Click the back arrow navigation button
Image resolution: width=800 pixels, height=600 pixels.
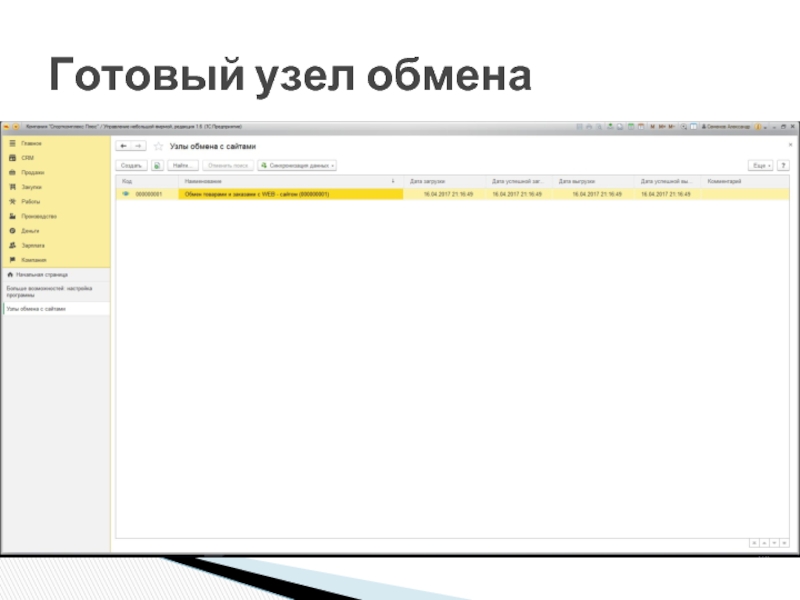coord(123,146)
